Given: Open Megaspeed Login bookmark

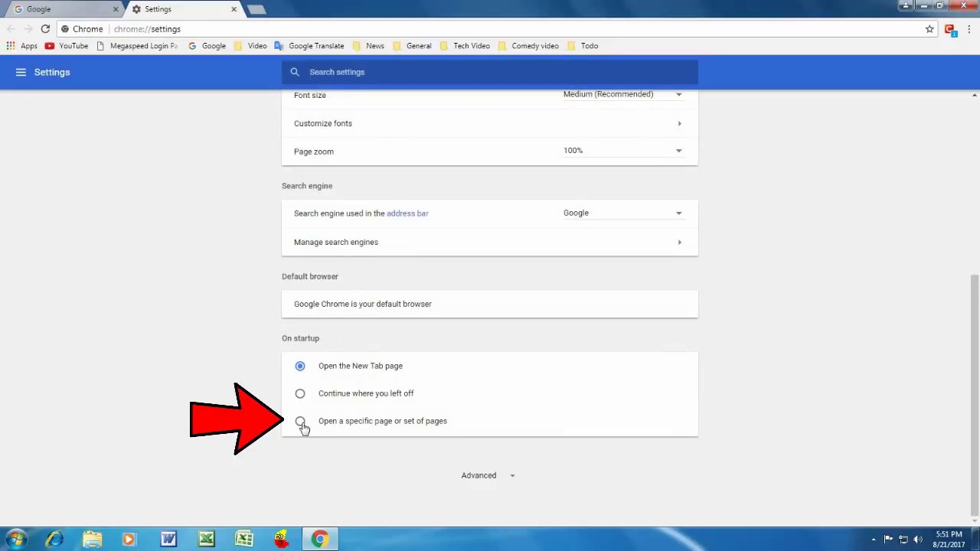Looking at the screenshot, I should [137, 46].
